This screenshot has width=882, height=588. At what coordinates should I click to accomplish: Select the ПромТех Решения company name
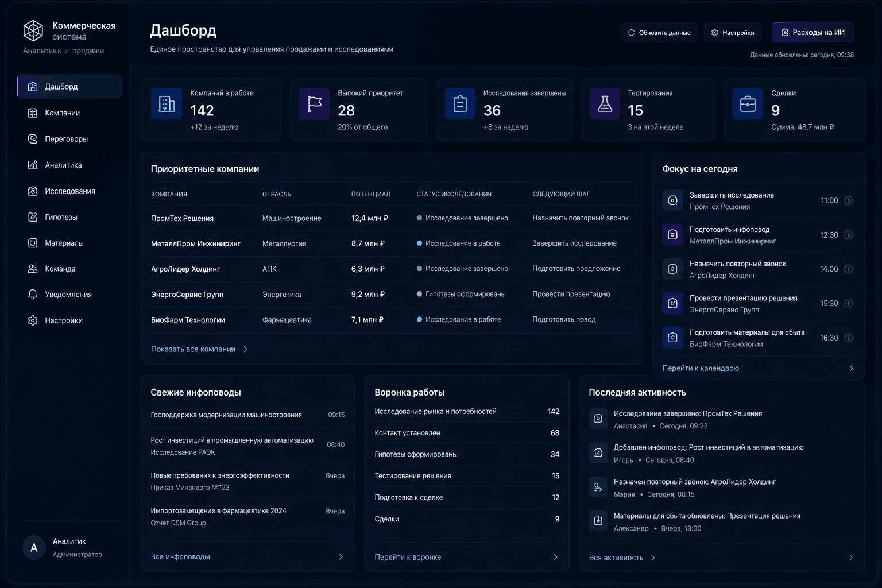coord(182,219)
